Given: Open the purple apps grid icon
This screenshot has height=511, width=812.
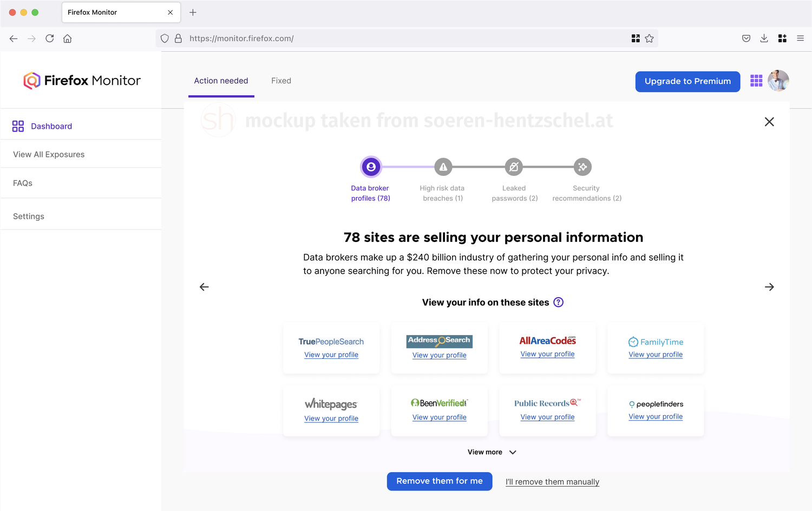Looking at the screenshot, I should [756, 81].
